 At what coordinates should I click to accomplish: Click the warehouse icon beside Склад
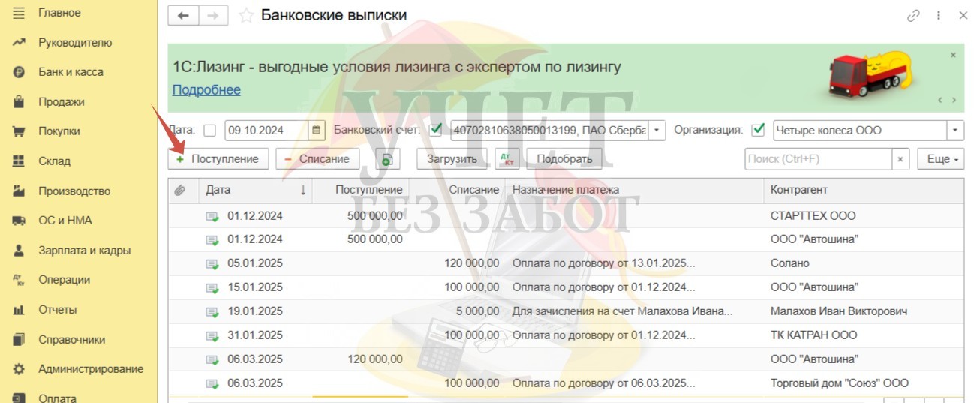20,161
